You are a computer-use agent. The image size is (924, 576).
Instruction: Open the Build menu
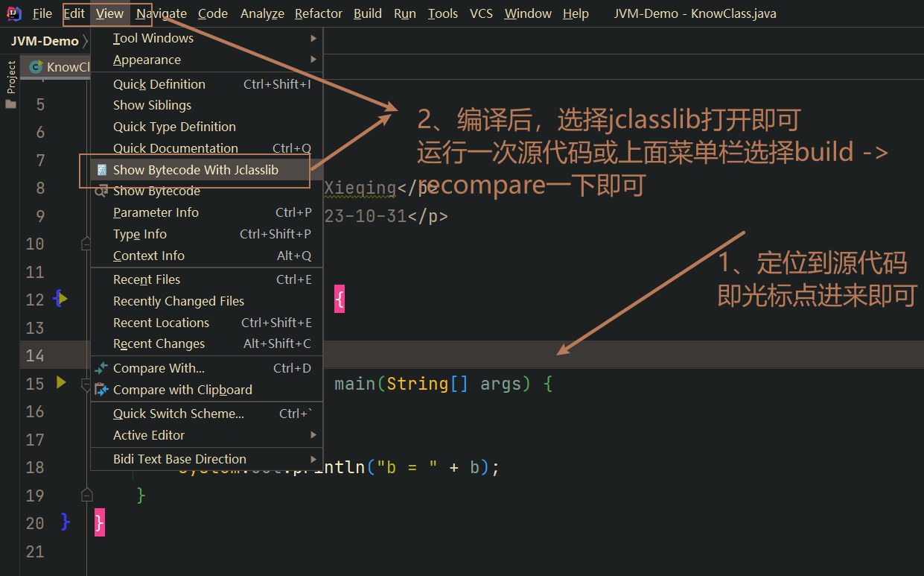coord(368,13)
